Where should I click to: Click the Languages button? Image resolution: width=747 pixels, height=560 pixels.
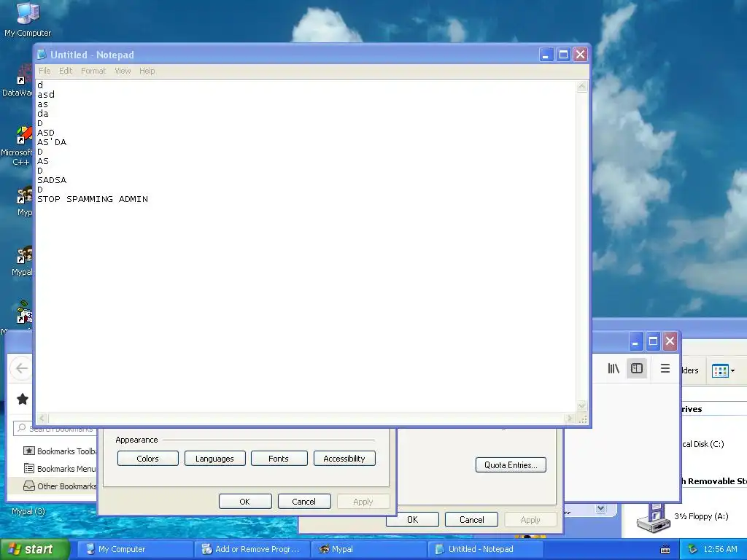click(215, 459)
